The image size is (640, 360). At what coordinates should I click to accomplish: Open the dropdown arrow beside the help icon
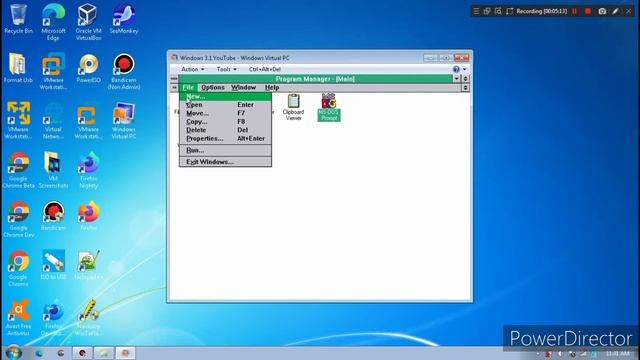464,69
